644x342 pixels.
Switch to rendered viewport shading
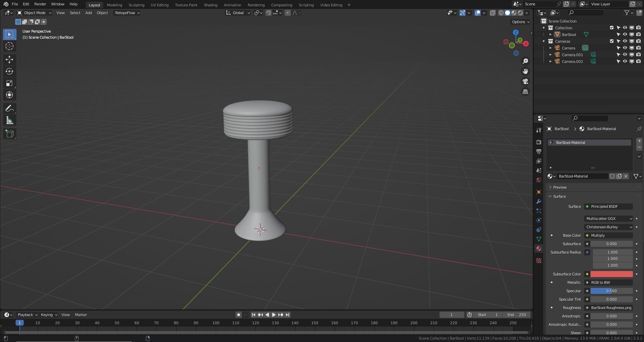pos(520,13)
